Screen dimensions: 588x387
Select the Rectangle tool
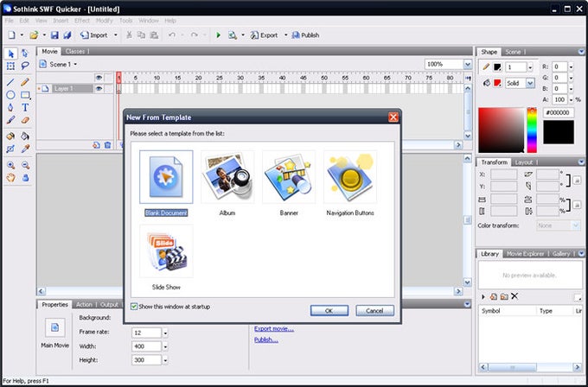click(x=25, y=95)
